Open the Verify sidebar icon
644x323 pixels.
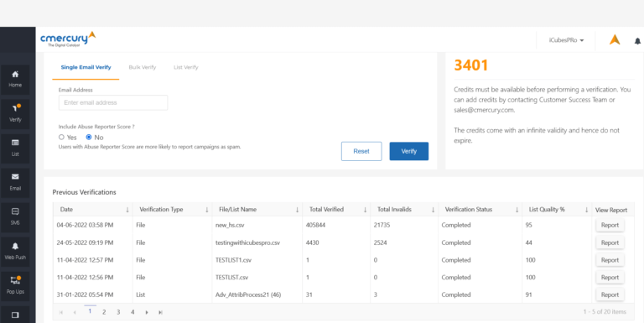(x=16, y=108)
